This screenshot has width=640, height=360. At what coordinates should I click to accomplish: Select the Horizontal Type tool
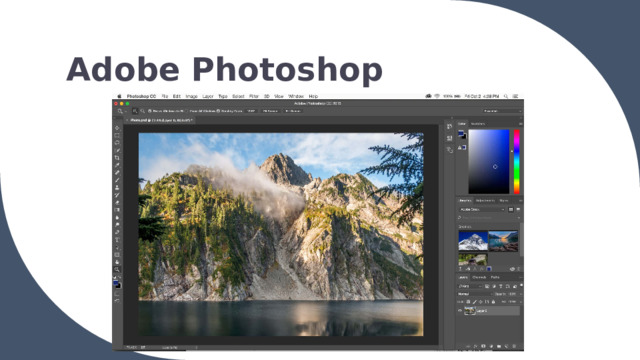point(117,240)
